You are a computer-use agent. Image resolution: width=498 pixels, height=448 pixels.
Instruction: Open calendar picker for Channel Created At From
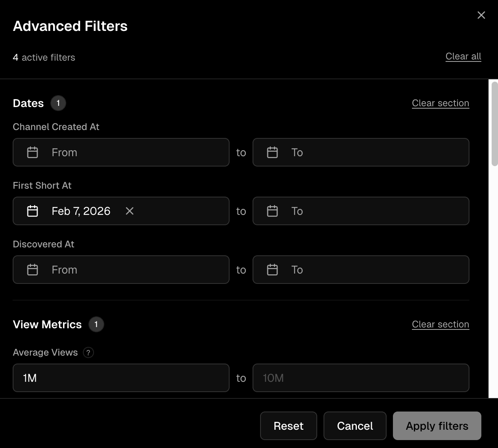coord(33,152)
